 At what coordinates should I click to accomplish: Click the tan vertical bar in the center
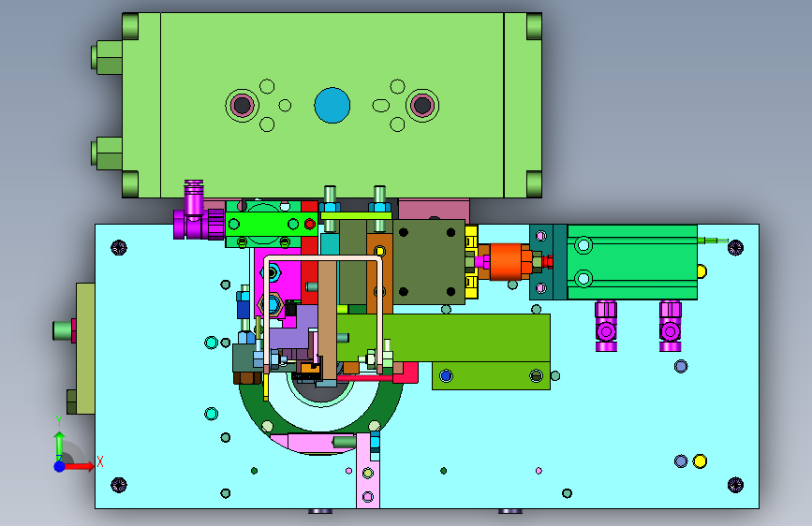(327, 321)
